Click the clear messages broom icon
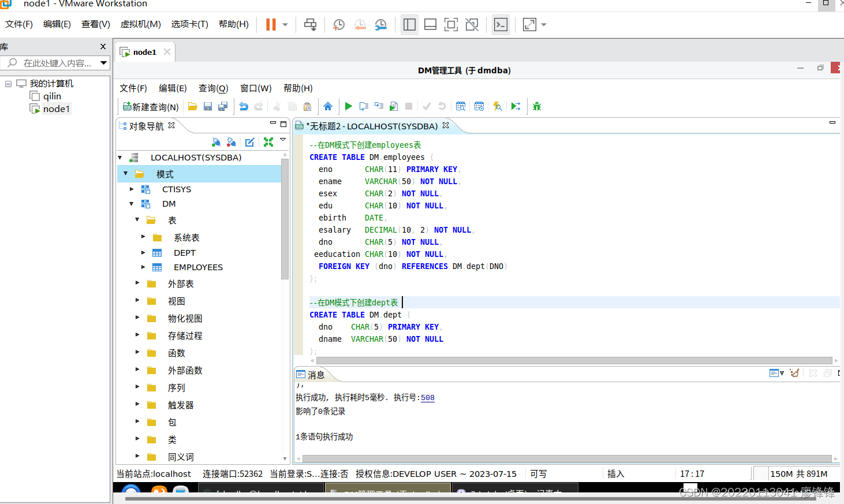 coord(794,373)
